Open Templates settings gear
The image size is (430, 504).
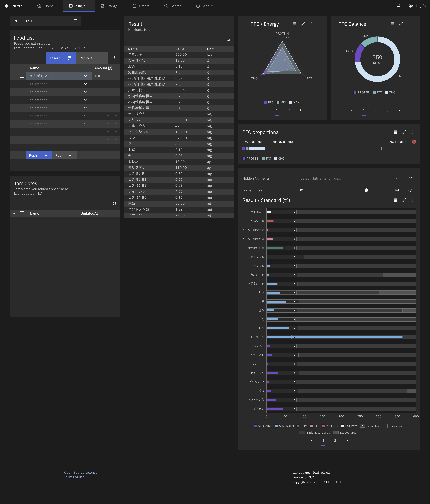click(x=114, y=204)
